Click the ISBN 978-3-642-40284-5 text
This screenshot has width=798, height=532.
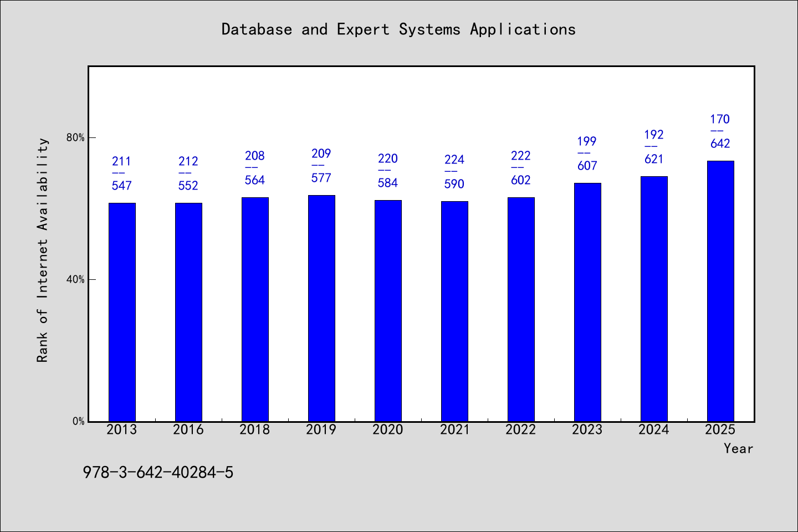coord(158,473)
